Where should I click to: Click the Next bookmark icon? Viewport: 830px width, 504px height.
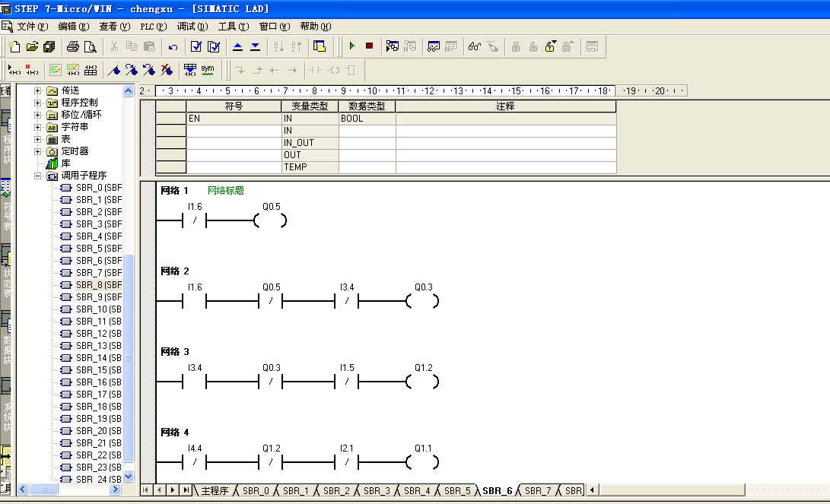(x=132, y=70)
